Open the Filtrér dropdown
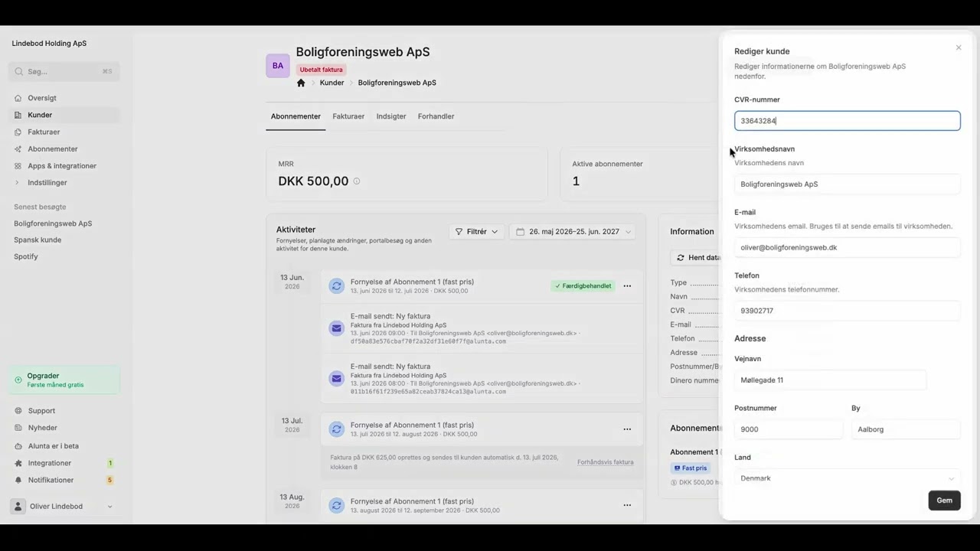Image resolution: width=980 pixels, height=551 pixels. pos(476,231)
